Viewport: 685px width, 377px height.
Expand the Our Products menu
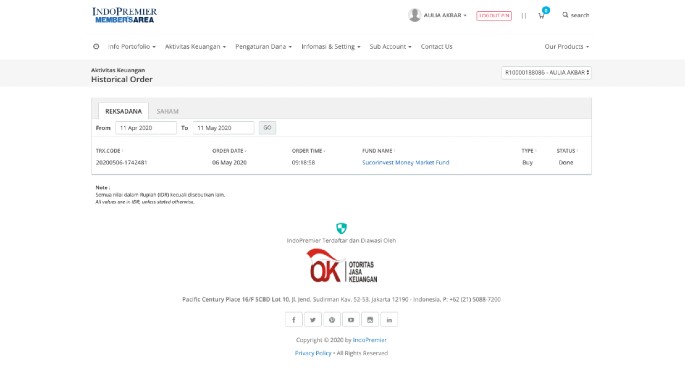click(x=567, y=46)
